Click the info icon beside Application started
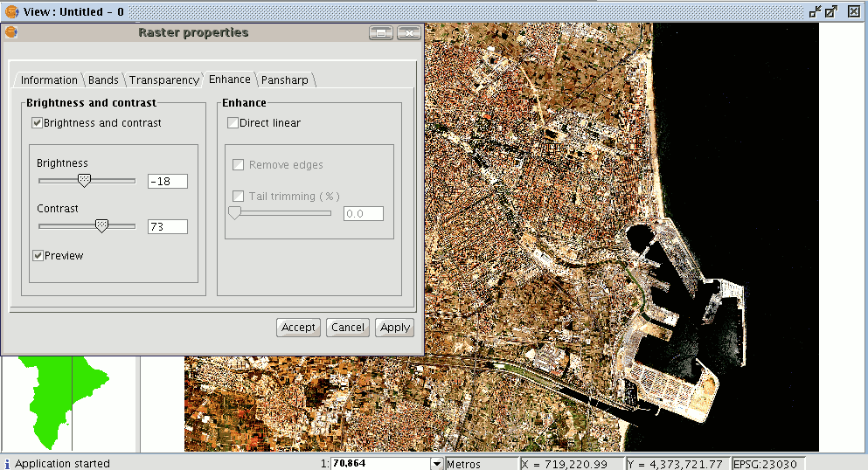Viewport: 868px width, 470px height. pos(7,464)
